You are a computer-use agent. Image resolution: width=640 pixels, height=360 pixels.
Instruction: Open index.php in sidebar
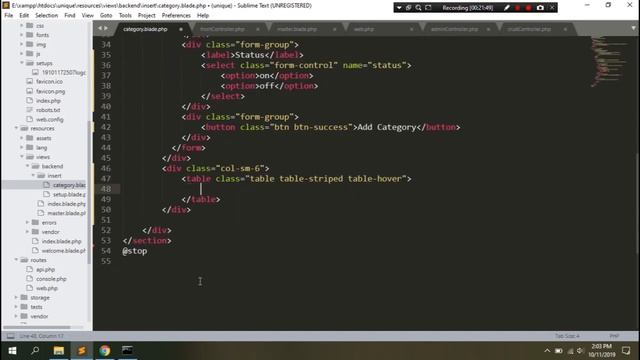(x=48, y=100)
